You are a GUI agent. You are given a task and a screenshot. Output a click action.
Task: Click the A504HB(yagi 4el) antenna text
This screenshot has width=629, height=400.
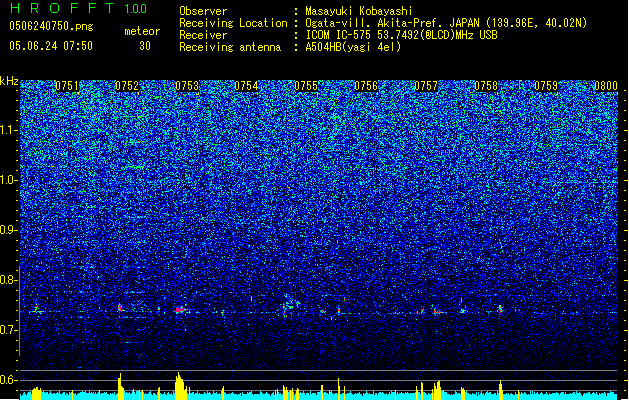[353, 47]
